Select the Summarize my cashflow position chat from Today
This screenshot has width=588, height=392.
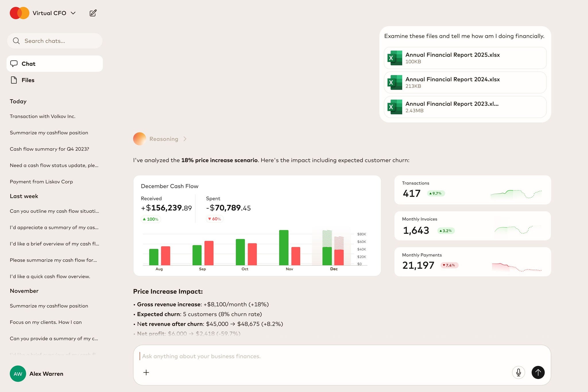(49, 132)
